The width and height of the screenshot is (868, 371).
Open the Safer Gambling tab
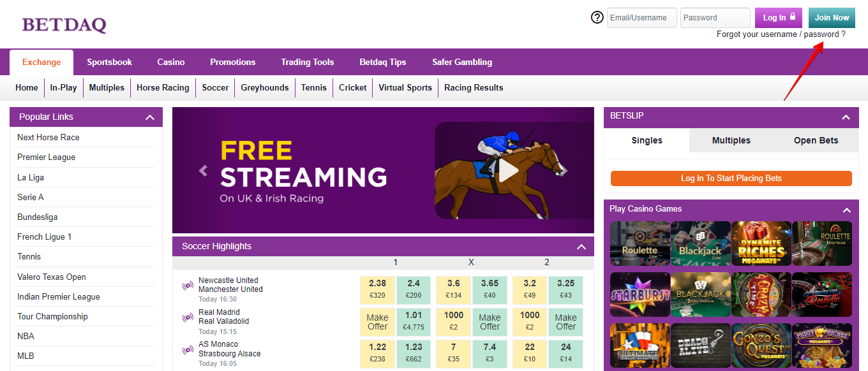(x=462, y=62)
